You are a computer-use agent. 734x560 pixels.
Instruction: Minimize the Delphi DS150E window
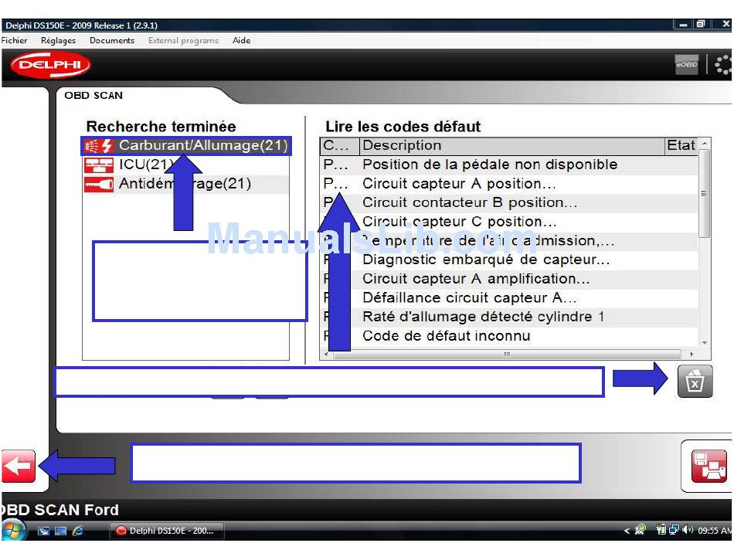tap(684, 24)
